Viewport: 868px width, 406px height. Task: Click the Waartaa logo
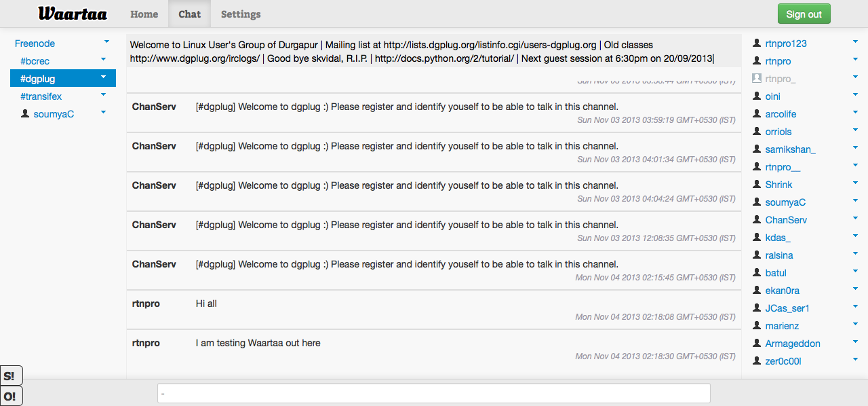pyautogui.click(x=72, y=14)
